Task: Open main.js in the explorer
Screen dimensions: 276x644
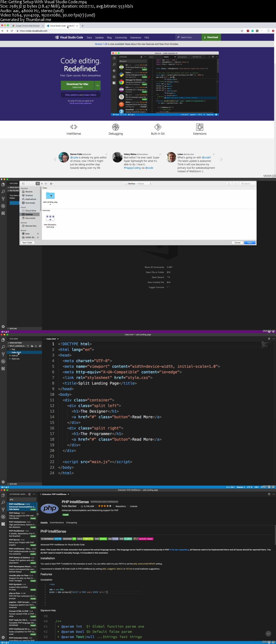Action: pos(15,356)
